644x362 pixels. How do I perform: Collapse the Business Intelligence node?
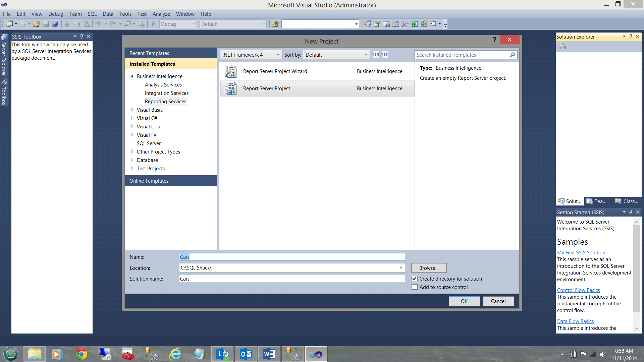pyautogui.click(x=132, y=76)
